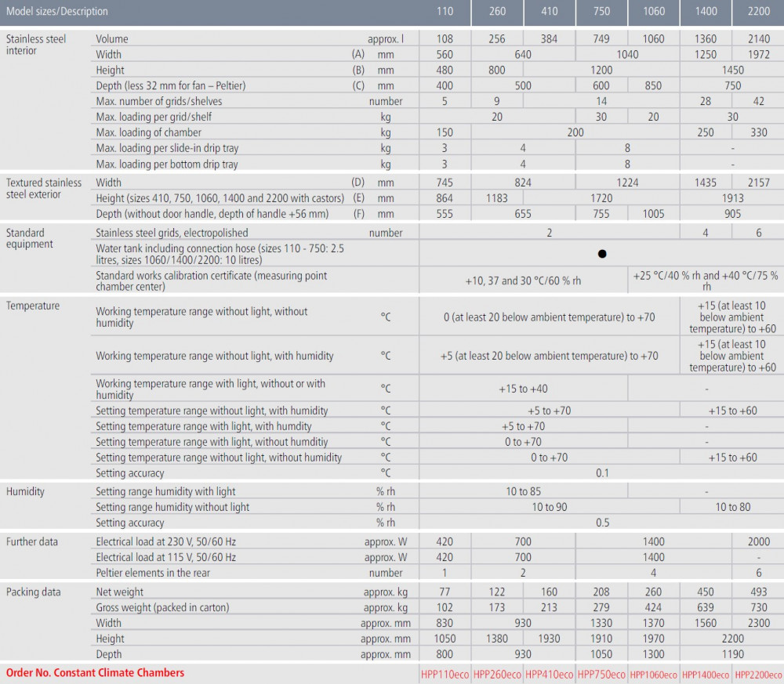
Task: Click the "+15 to +40" temperature value
Action: coord(523,389)
